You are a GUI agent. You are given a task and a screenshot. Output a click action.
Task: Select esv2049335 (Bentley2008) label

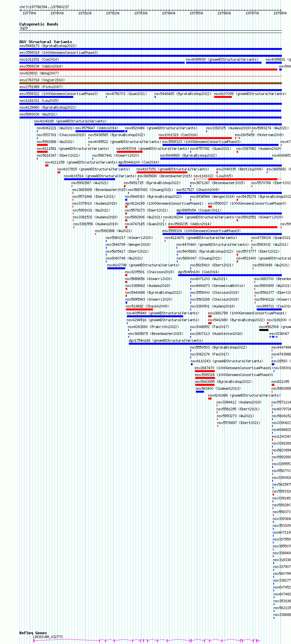[240, 169]
